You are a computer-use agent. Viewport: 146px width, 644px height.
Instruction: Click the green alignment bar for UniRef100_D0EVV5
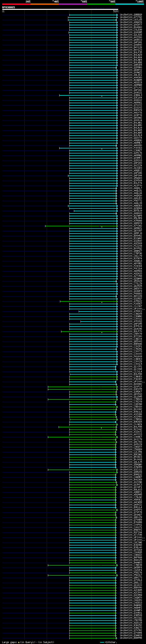click(x=83, y=389)
